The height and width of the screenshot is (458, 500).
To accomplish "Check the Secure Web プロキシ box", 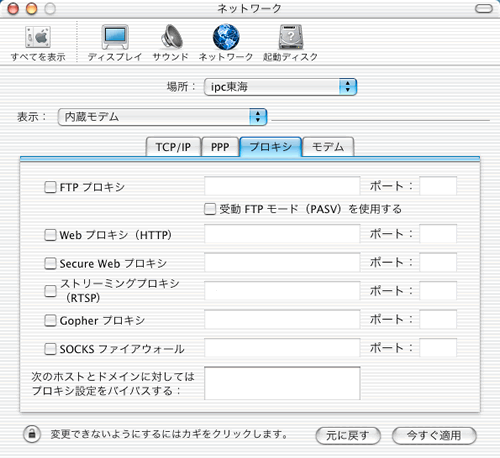I will 50,263.
